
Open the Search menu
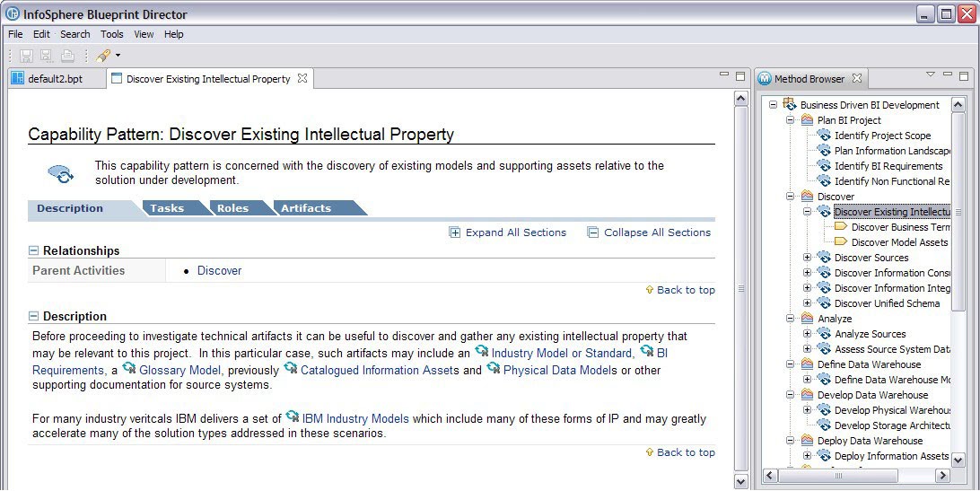point(75,34)
